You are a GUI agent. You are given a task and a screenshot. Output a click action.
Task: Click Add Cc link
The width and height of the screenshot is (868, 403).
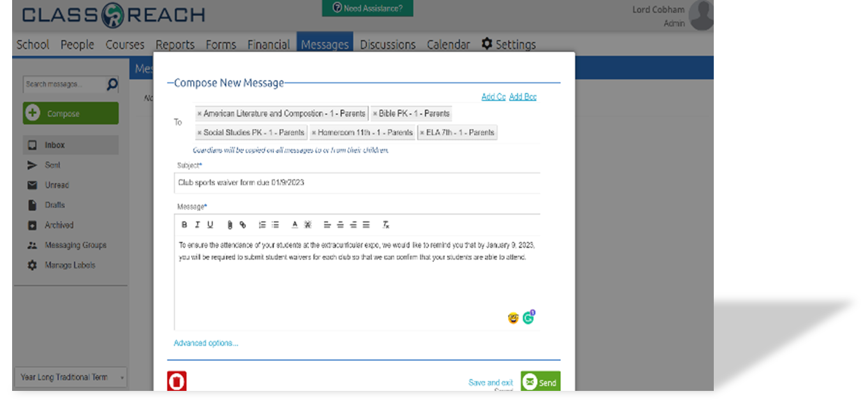pos(493,97)
